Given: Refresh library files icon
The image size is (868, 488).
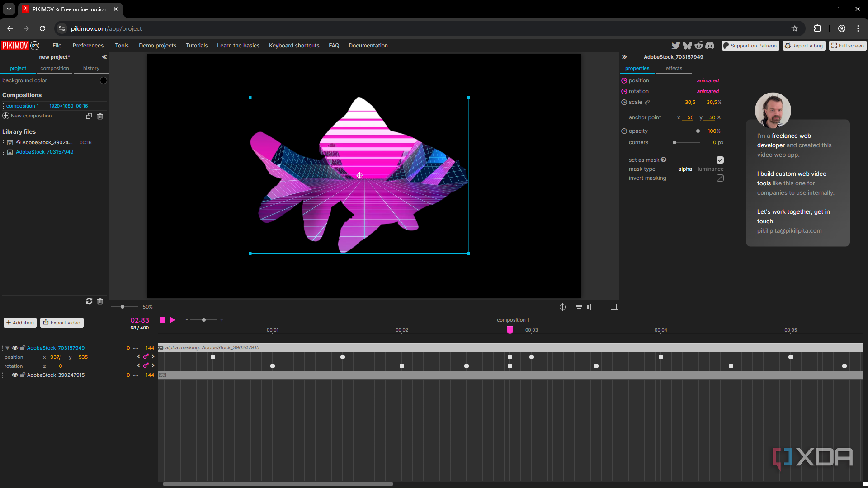Looking at the screenshot, I should coord(89,301).
